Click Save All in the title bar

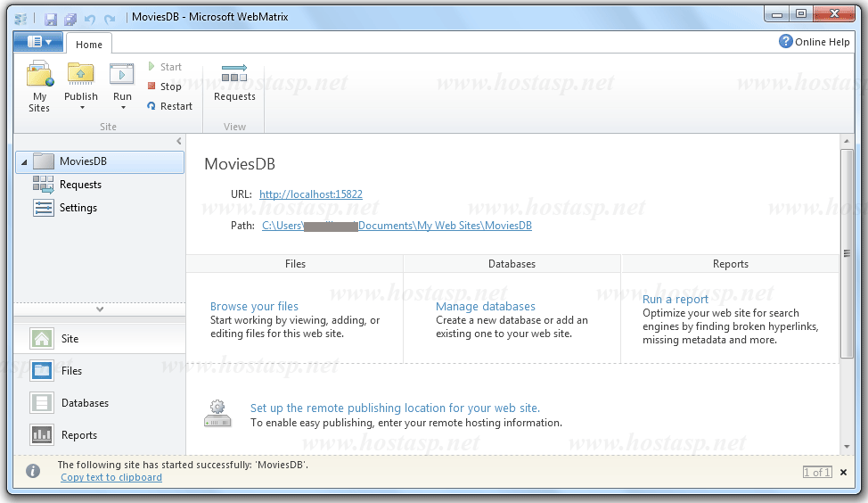pos(70,20)
